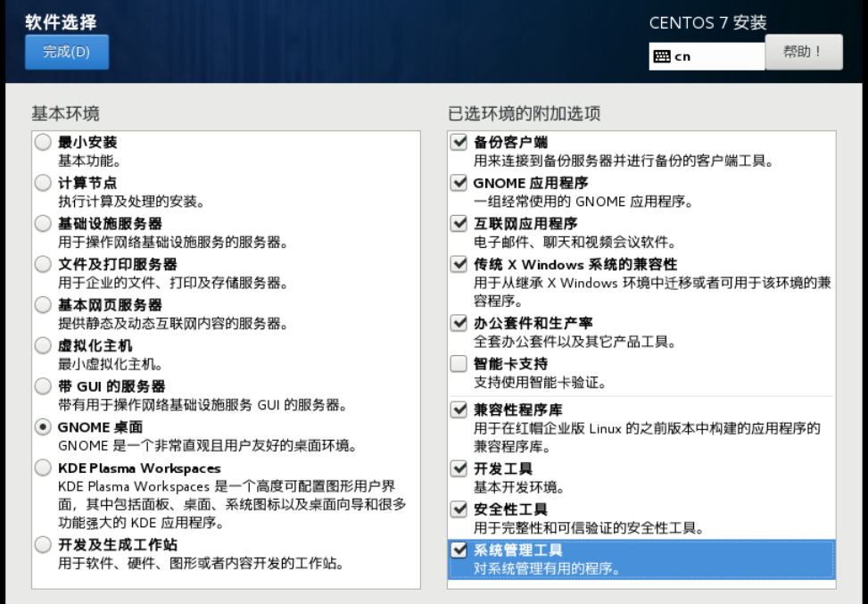Click text 用于完整性和可信验证的安全性工具。
This screenshot has height=604, width=868.
click(589, 528)
